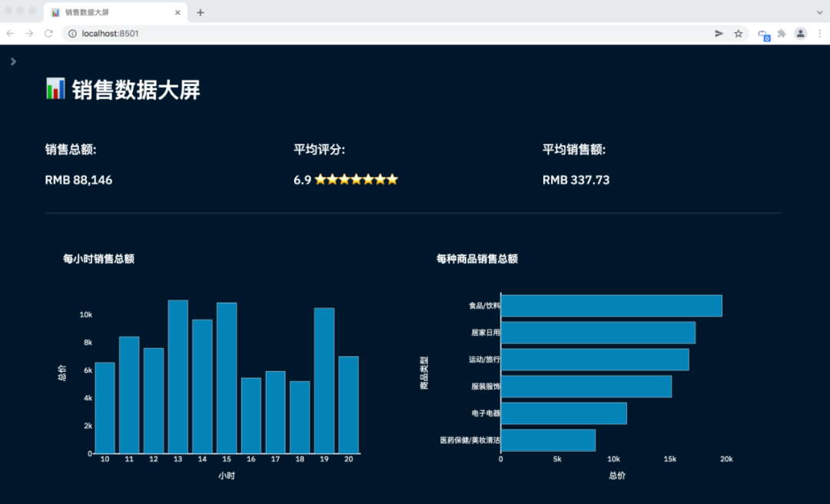Click the hour 18 bar
Screen dimensions: 830x504
pyautogui.click(x=300, y=417)
